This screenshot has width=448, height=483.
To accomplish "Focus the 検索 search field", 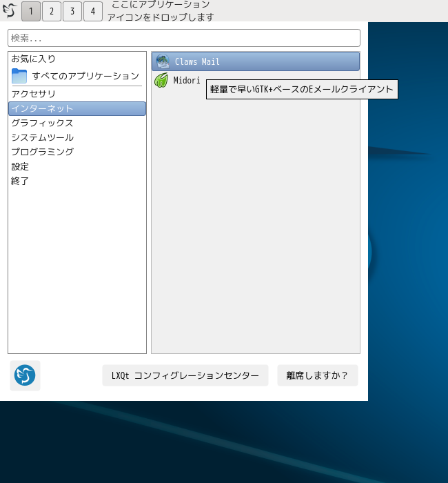I will (184, 38).
